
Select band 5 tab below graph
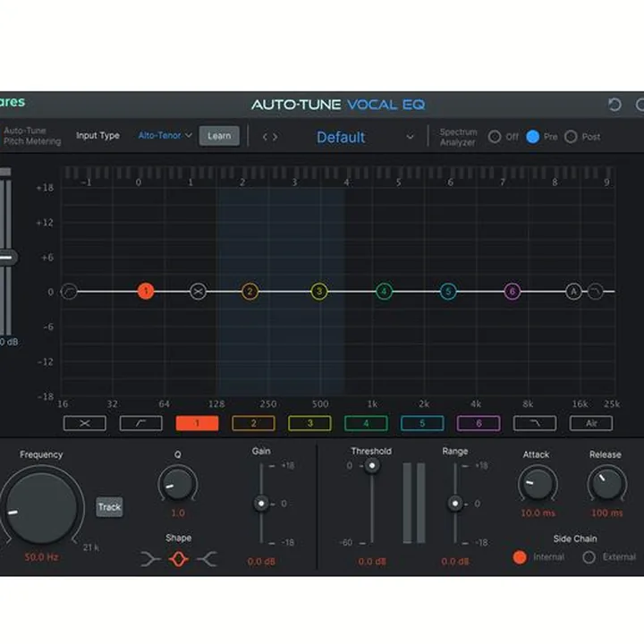coord(422,423)
